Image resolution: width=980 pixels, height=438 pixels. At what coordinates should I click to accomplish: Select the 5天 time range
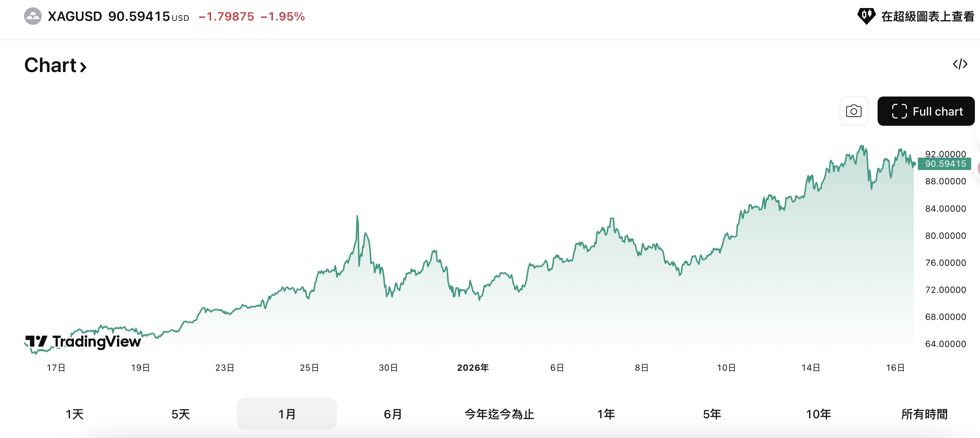coord(181,414)
